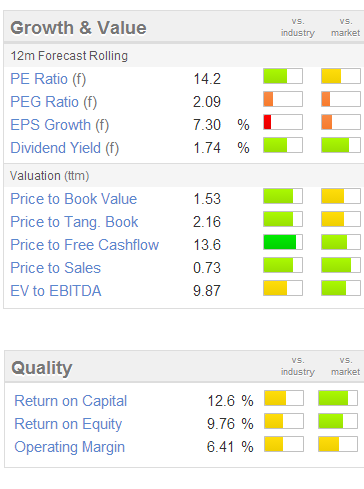Open the PE Ratio (f) link

[x=48, y=79]
